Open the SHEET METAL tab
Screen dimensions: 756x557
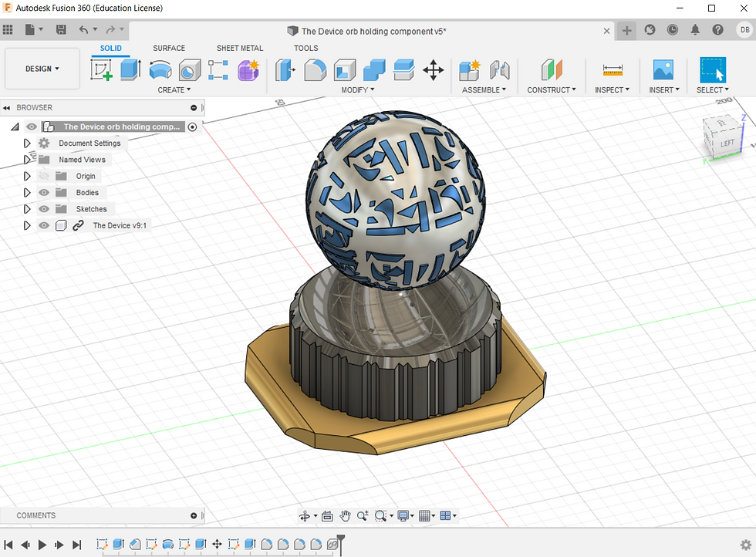click(240, 48)
